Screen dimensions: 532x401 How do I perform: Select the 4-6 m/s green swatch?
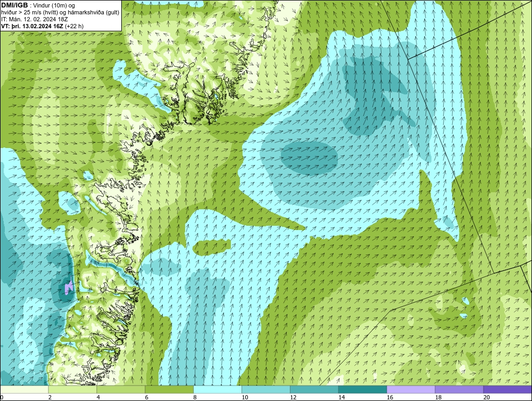point(121,389)
